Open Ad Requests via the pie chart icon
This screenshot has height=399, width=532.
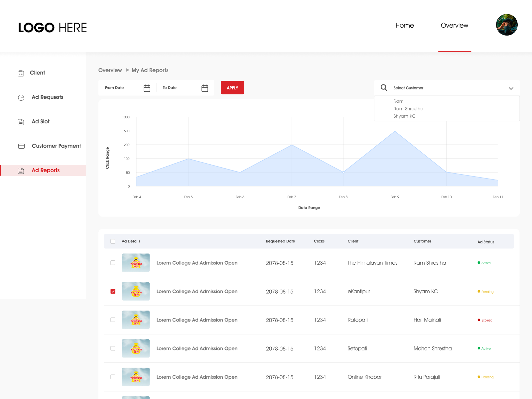(21, 97)
